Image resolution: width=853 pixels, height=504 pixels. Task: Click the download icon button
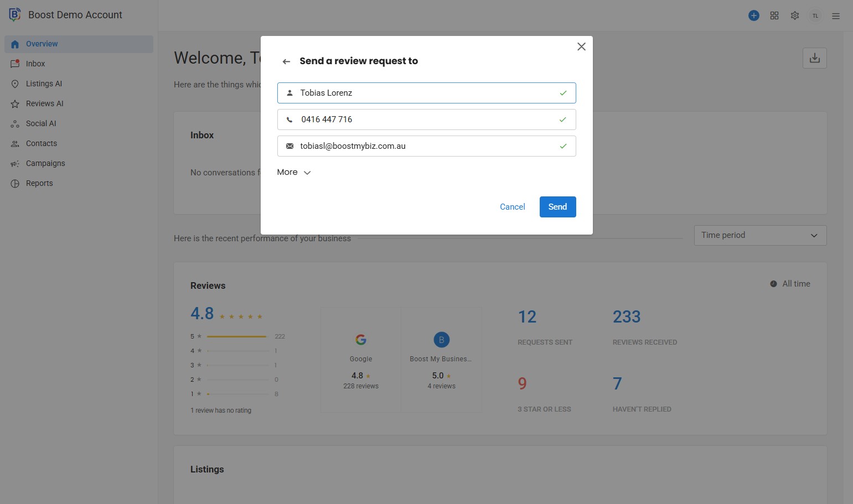coord(814,58)
